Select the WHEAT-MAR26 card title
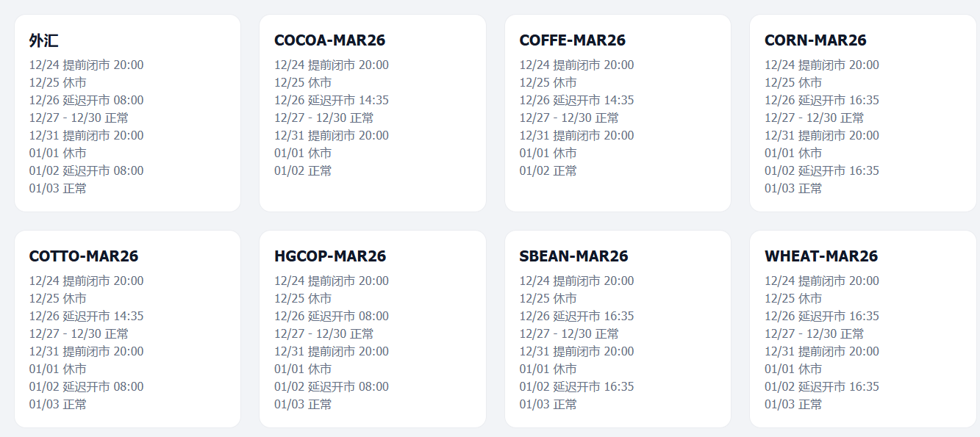The height and width of the screenshot is (437, 980). [x=821, y=256]
